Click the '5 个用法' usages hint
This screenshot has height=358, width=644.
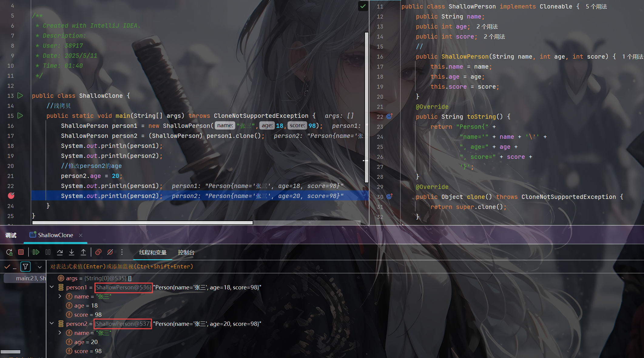coord(596,7)
